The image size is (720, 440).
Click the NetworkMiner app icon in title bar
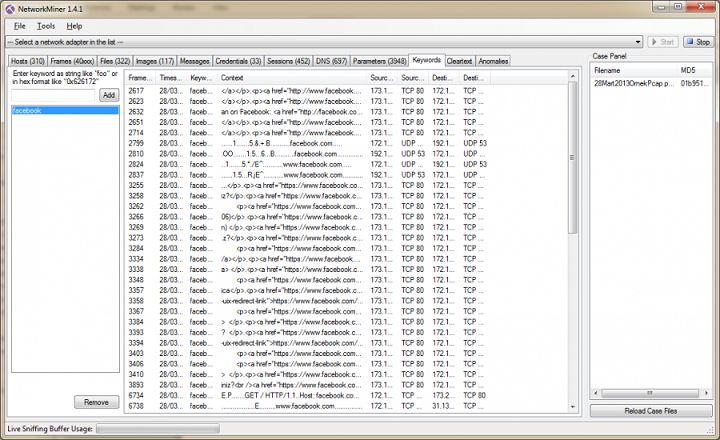click(x=10, y=9)
